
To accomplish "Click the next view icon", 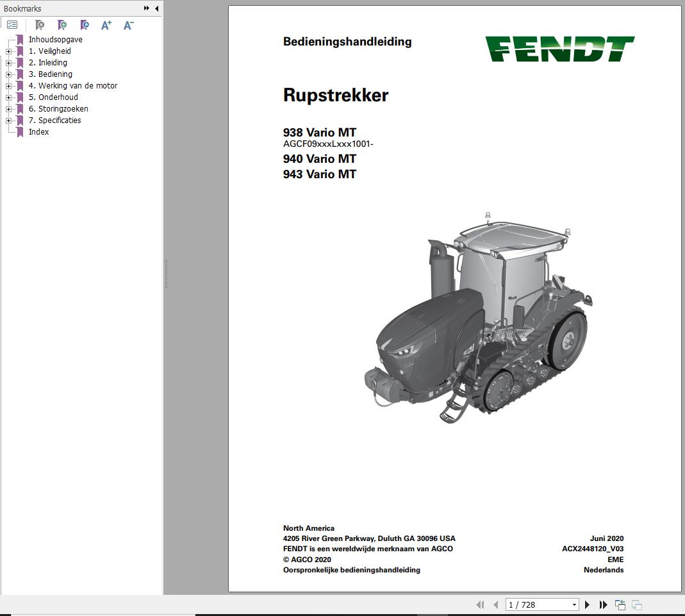I will pyautogui.click(x=636, y=604).
